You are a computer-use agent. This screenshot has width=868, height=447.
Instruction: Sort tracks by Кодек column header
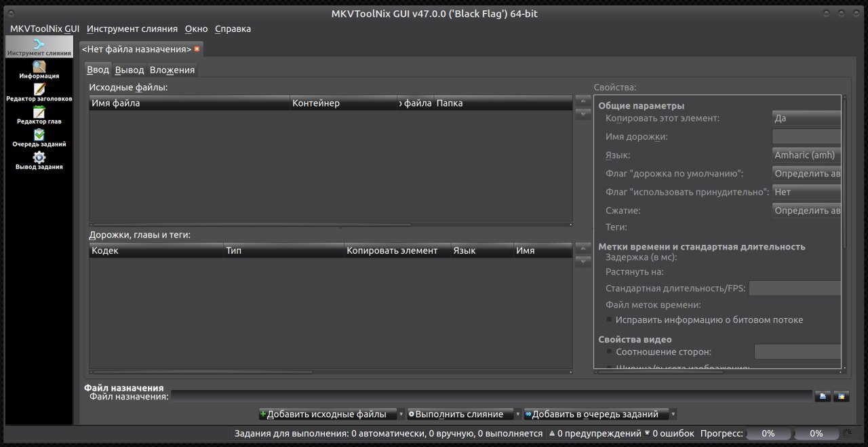pyautogui.click(x=156, y=250)
